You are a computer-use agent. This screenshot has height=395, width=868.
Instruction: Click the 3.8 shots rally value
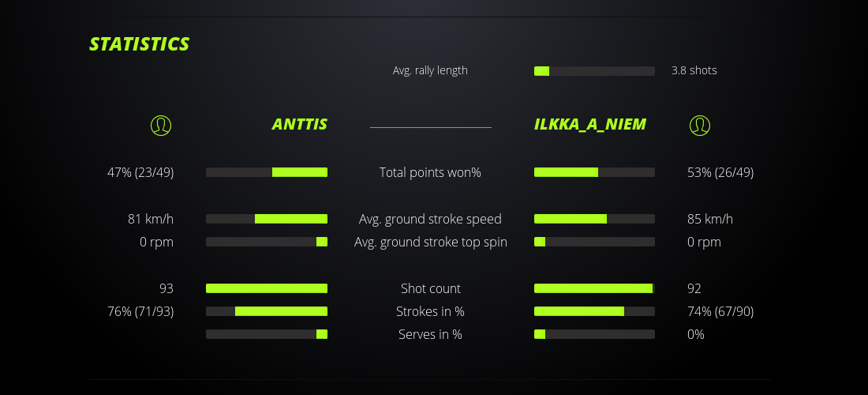tap(694, 70)
